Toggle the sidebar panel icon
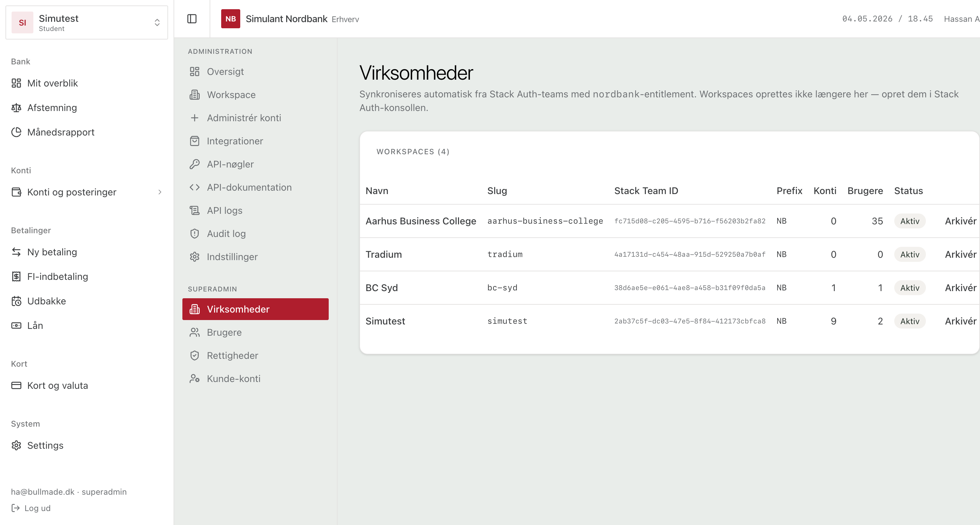The width and height of the screenshot is (980, 525). pyautogui.click(x=192, y=19)
